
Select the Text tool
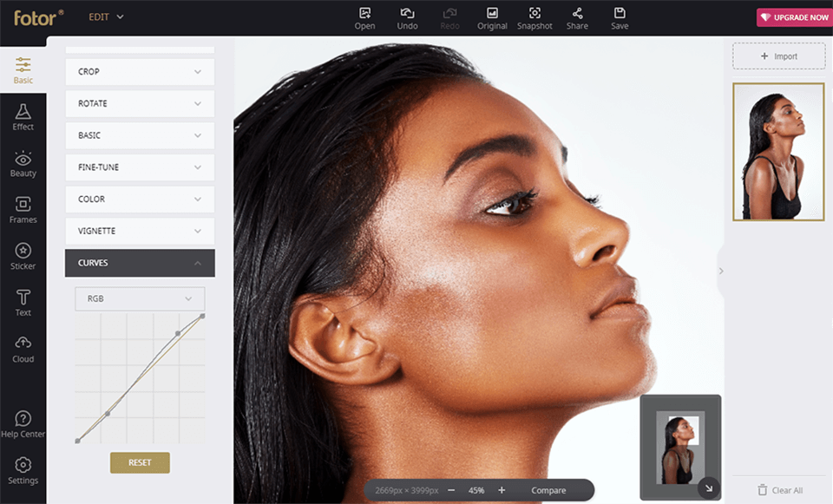click(23, 302)
